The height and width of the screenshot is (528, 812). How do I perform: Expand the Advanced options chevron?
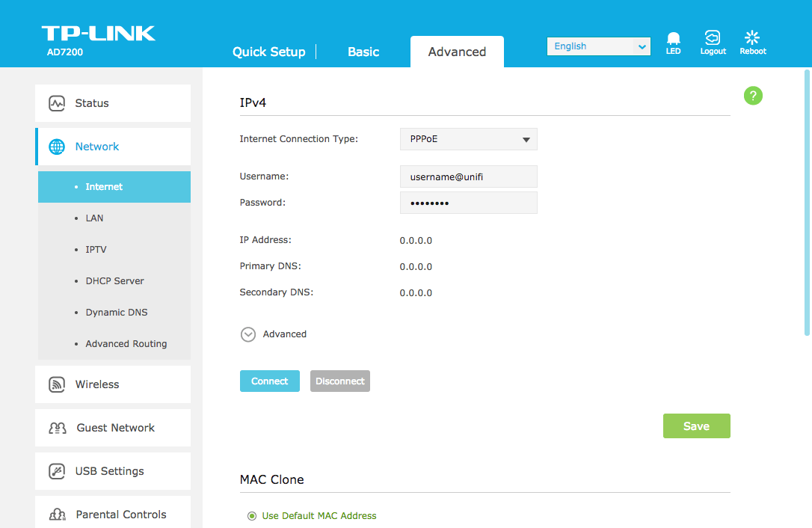click(248, 334)
